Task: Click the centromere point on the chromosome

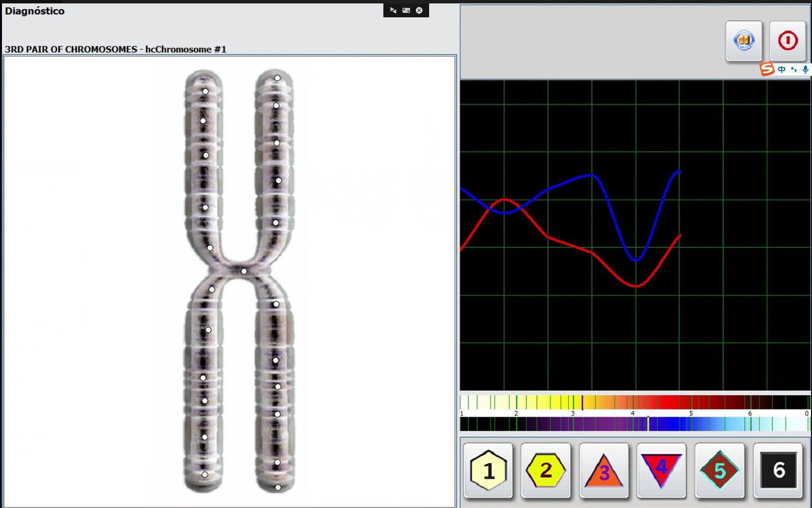Action: (244, 271)
